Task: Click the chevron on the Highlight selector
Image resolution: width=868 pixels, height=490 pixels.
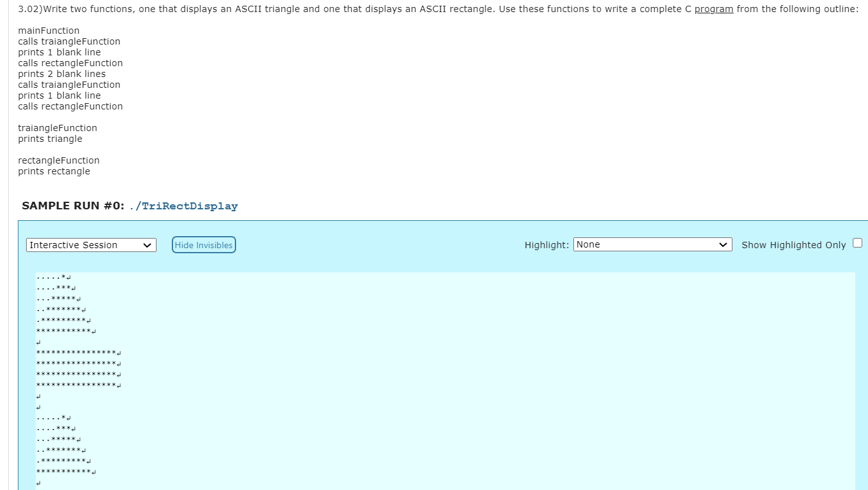Action: pos(723,244)
